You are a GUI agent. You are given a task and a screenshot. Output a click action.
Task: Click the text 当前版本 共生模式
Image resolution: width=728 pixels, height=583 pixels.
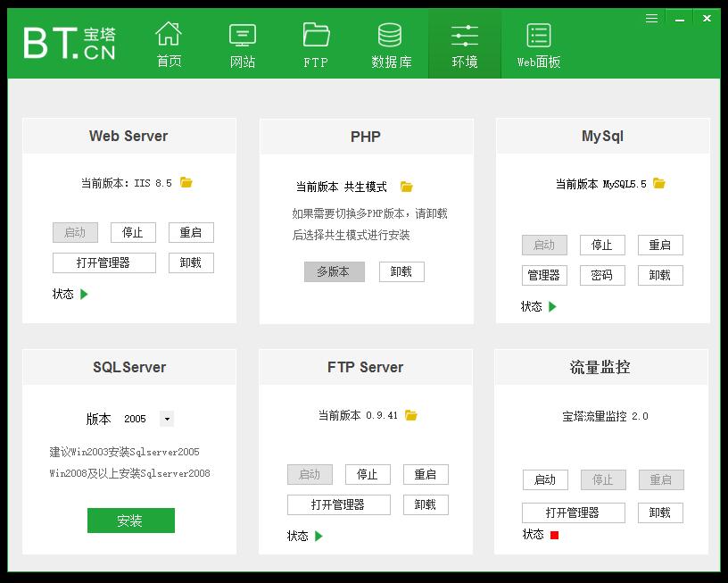pyautogui.click(x=342, y=187)
